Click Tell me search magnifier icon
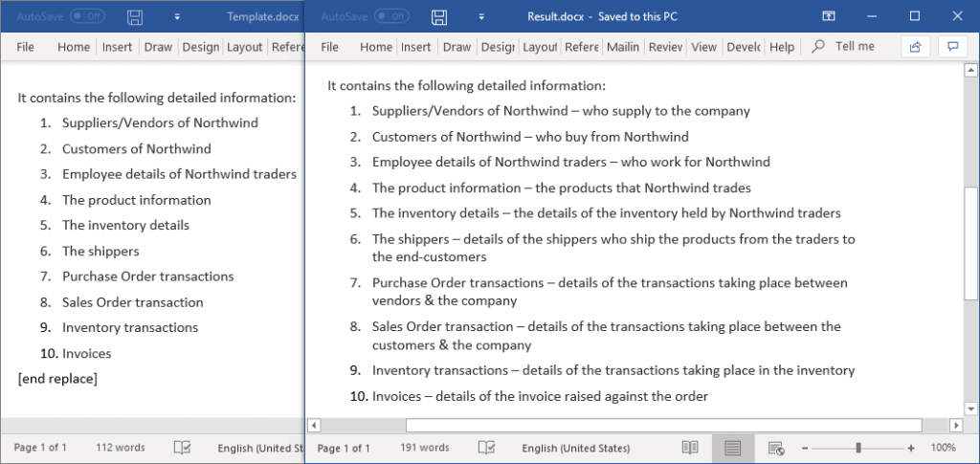 (x=817, y=47)
